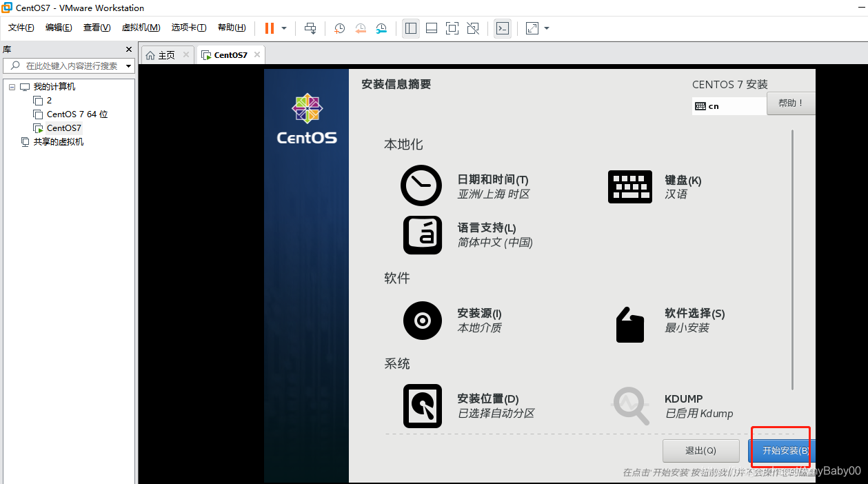
Task: Click the 本地化 section heading
Action: point(403,145)
